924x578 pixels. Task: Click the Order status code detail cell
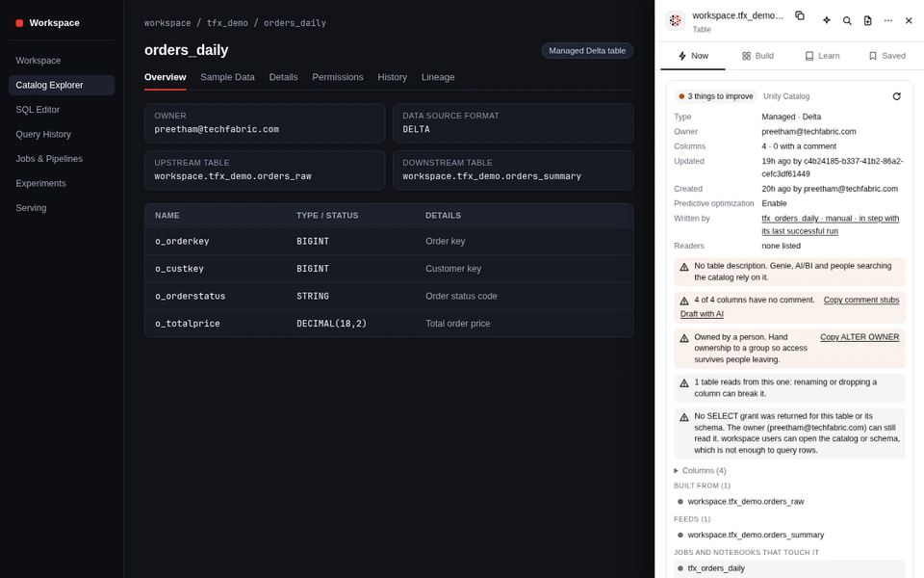[461, 296]
